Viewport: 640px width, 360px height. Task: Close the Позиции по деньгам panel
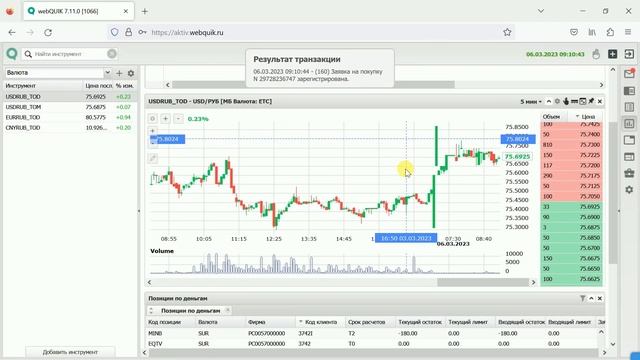pos(600,298)
